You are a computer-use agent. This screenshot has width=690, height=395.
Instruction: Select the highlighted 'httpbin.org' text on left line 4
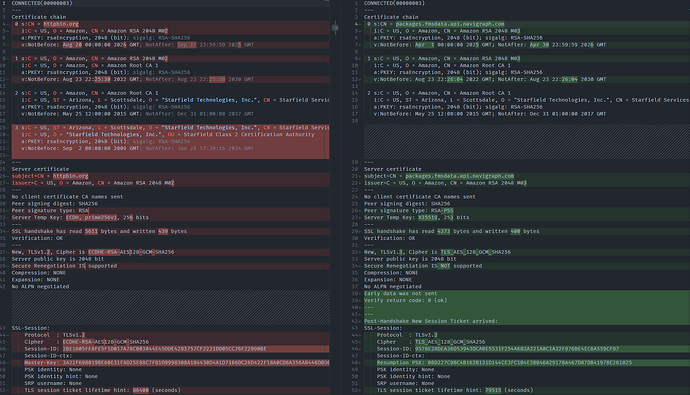pos(61,24)
